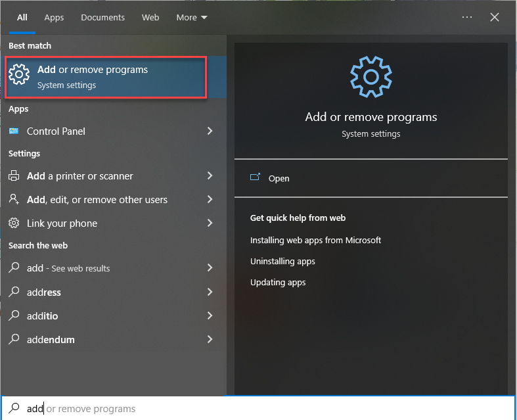This screenshot has width=517, height=420.
Task: Open the three-dot options menu
Action: point(467,17)
